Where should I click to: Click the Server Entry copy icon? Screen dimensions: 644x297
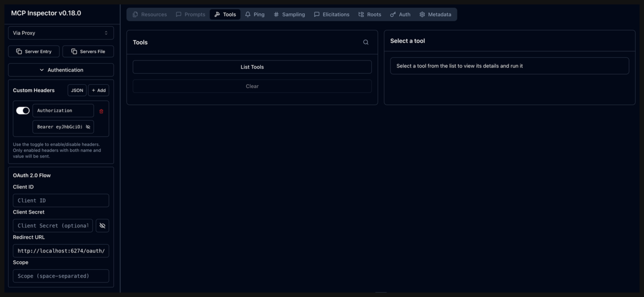coord(19,51)
